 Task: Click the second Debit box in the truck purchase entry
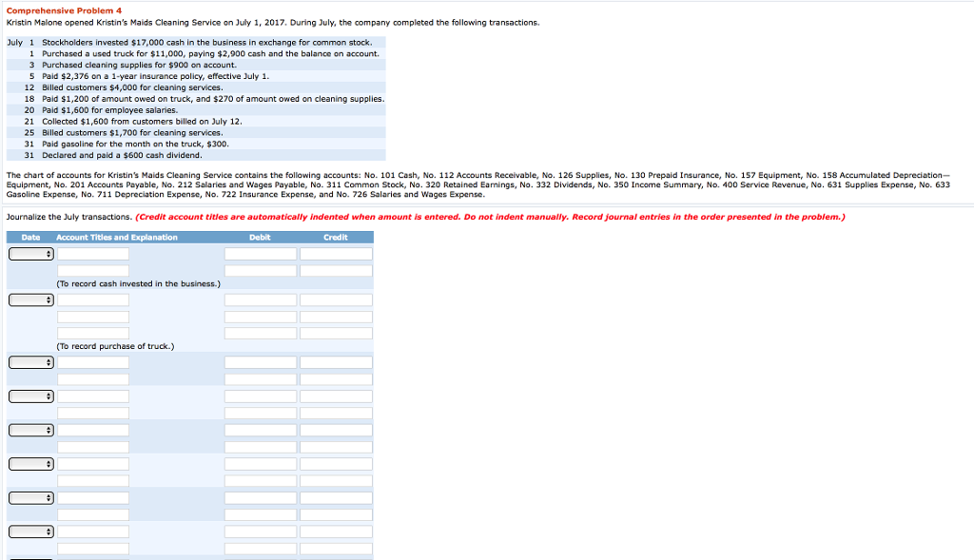262,318
